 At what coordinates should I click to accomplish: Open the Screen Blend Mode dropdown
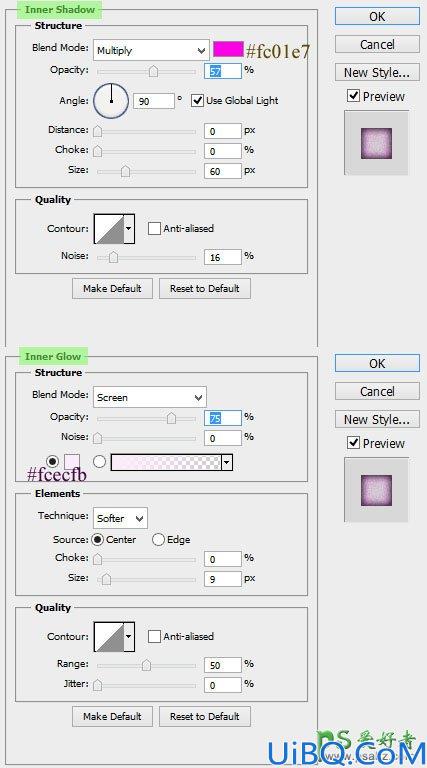[150, 397]
